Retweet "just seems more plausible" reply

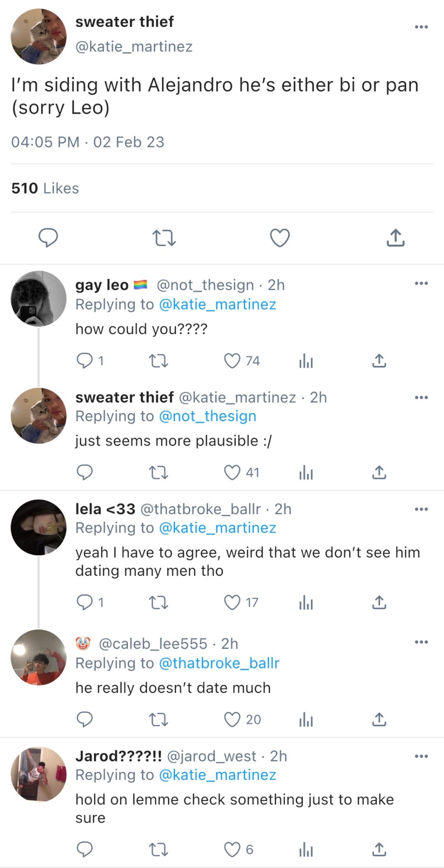click(158, 472)
